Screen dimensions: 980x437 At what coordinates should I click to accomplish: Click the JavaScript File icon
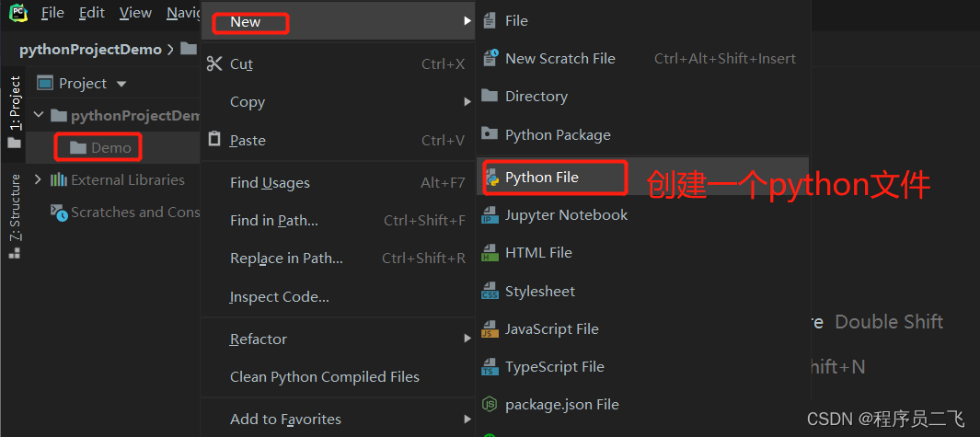coord(490,329)
